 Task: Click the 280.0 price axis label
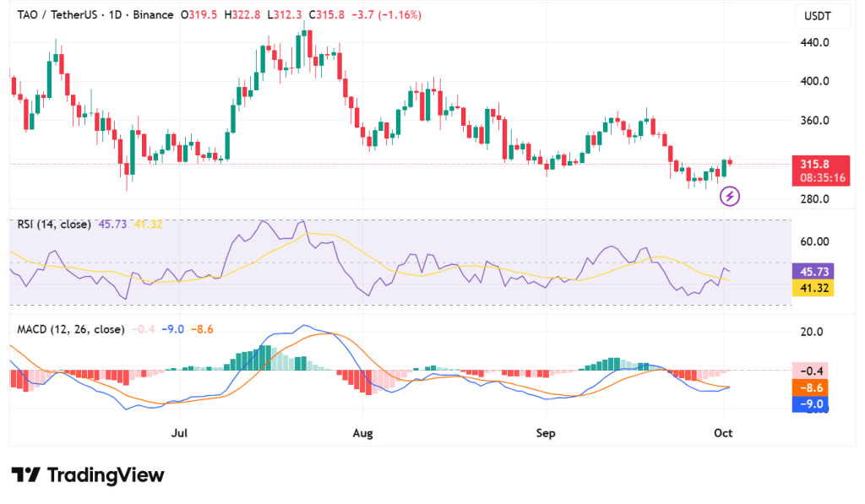814,199
